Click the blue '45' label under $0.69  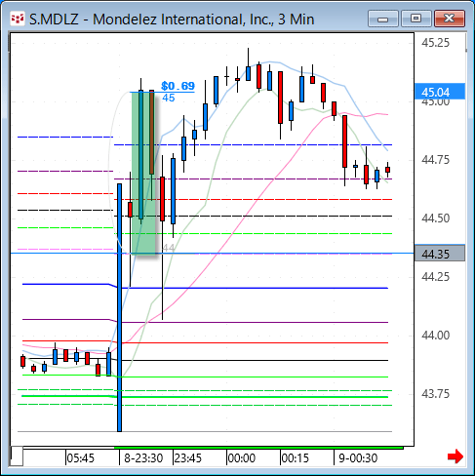click(x=169, y=98)
